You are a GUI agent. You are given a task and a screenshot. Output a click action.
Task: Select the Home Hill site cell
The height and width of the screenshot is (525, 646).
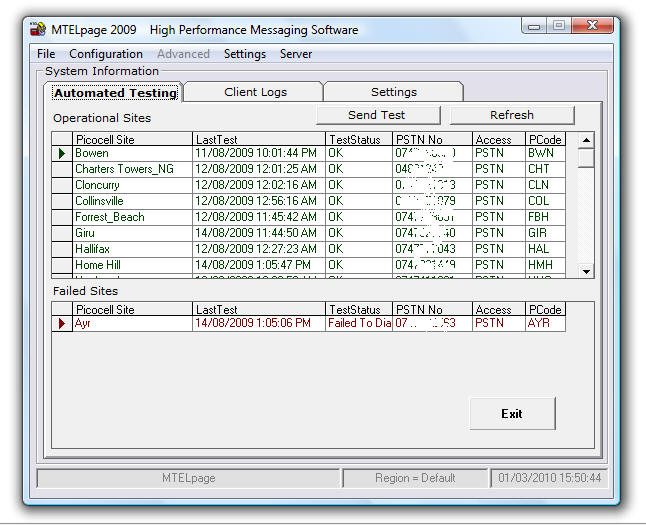tap(132, 266)
